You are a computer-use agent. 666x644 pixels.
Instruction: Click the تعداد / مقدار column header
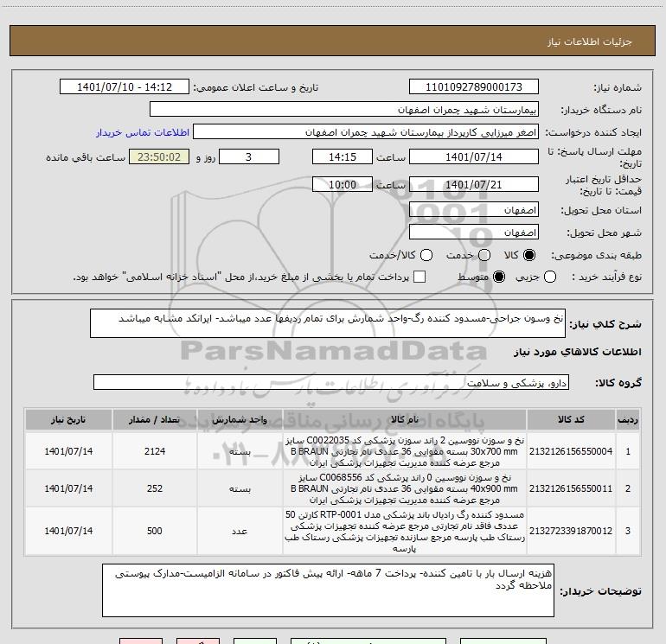pos(155,420)
